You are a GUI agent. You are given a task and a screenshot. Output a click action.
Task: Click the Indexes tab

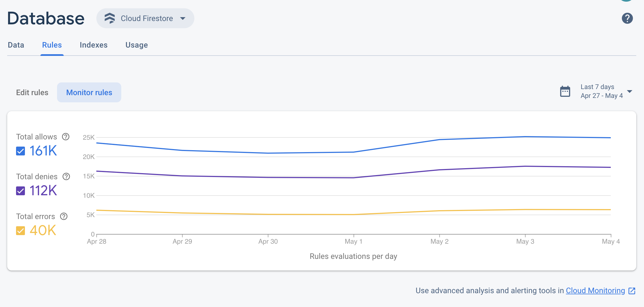(94, 45)
